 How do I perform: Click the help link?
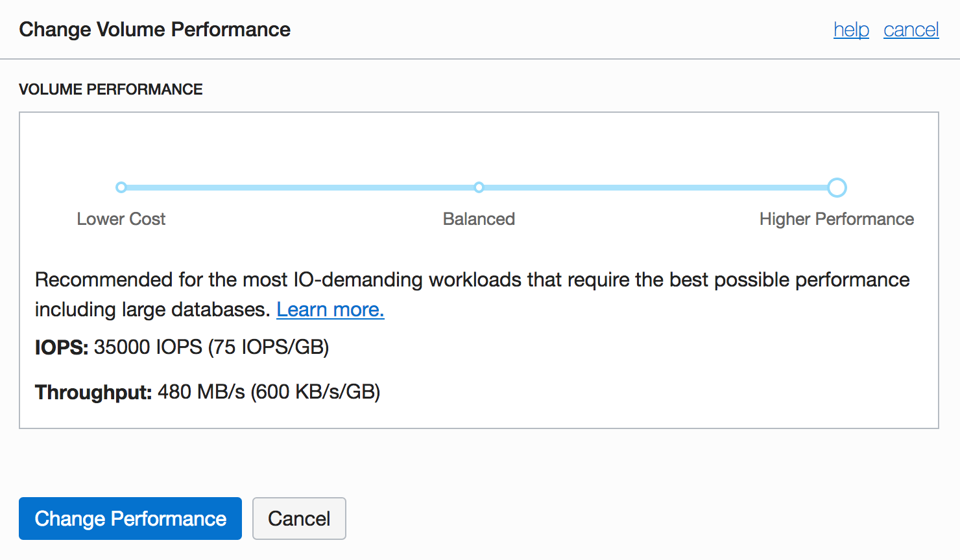click(851, 30)
